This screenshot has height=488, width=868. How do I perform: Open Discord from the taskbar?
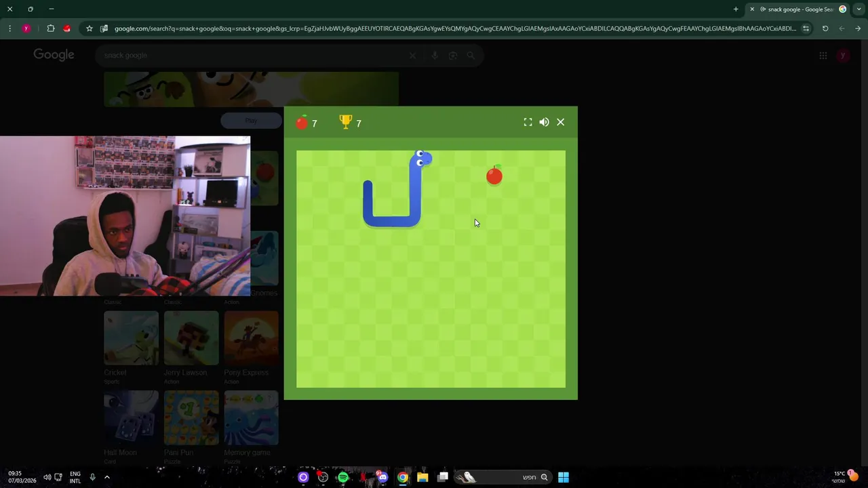(382, 477)
